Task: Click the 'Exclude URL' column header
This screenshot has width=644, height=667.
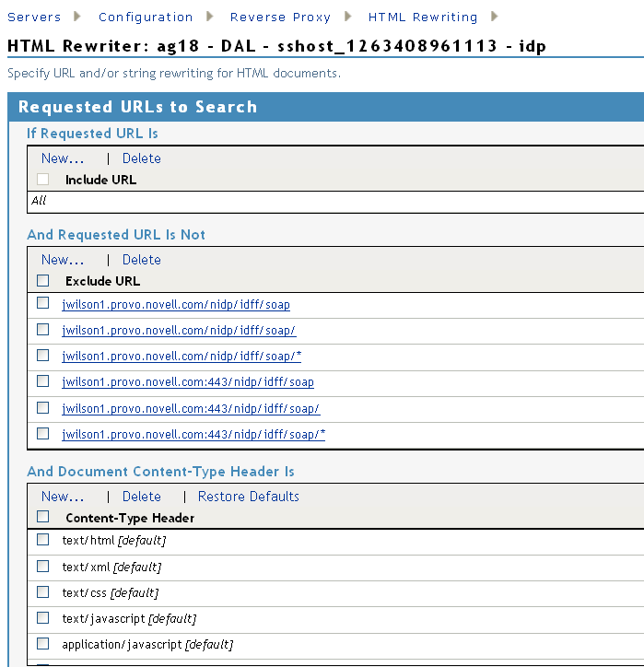Action: (x=102, y=281)
